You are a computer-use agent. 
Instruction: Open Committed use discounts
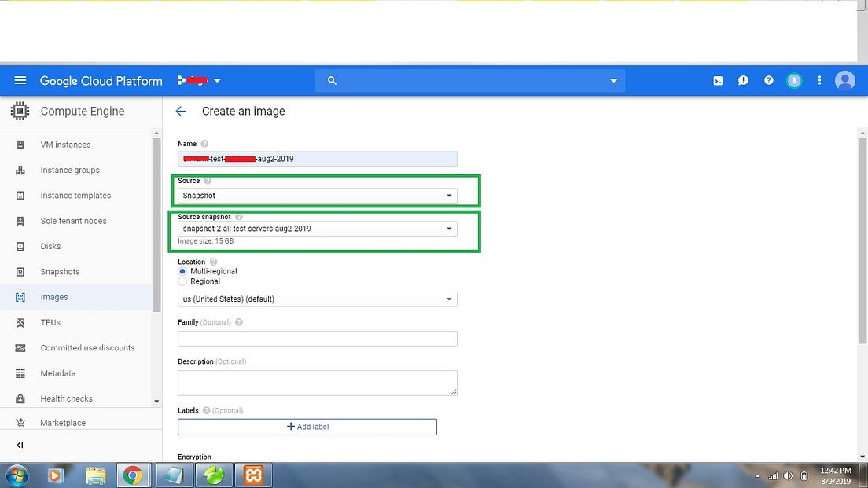[87, 347]
